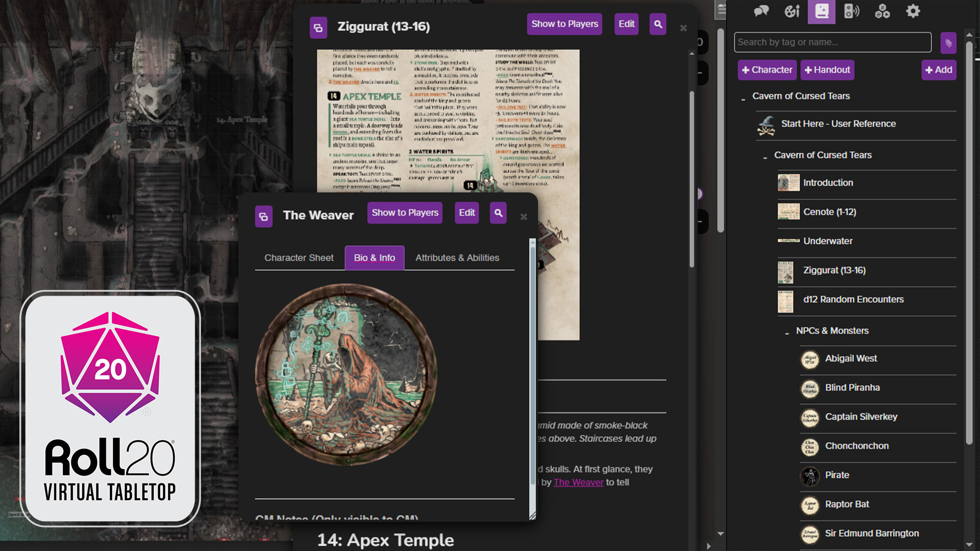Open the Chat tab icon in sidebar
Viewport: 980px width, 551px height.
(761, 11)
